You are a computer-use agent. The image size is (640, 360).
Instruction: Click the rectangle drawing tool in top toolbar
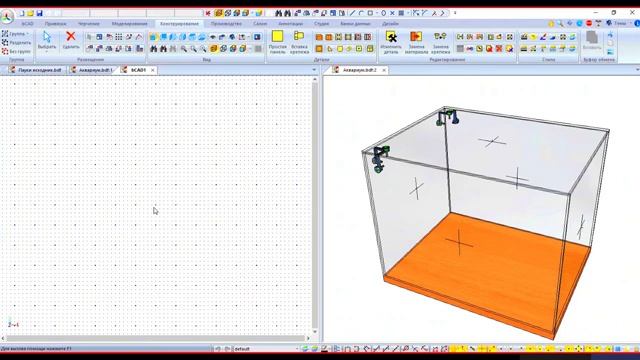(x=370, y=13)
